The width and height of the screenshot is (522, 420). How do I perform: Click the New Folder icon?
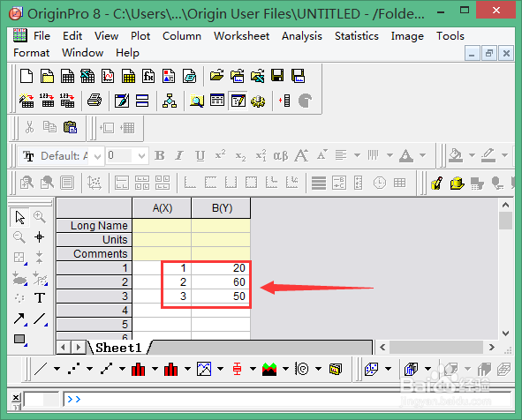[47, 76]
